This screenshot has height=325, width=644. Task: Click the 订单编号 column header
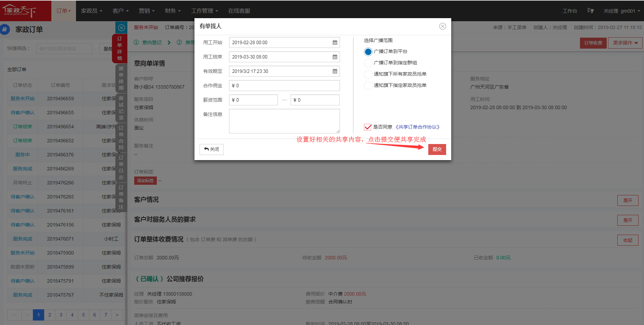point(60,85)
